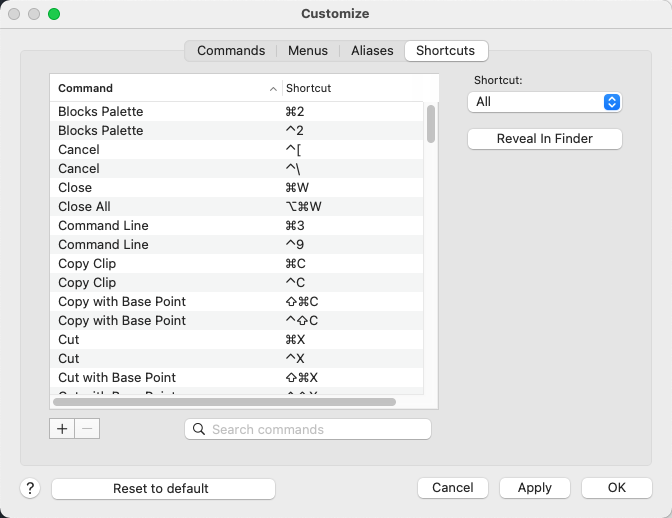Switch to the Menus tab
The image size is (672, 518).
click(307, 51)
